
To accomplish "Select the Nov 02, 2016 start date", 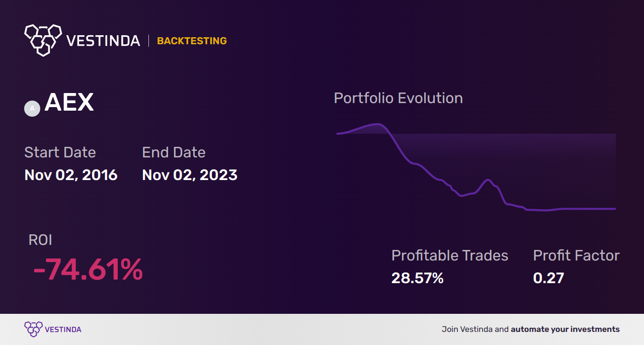I will [71, 175].
